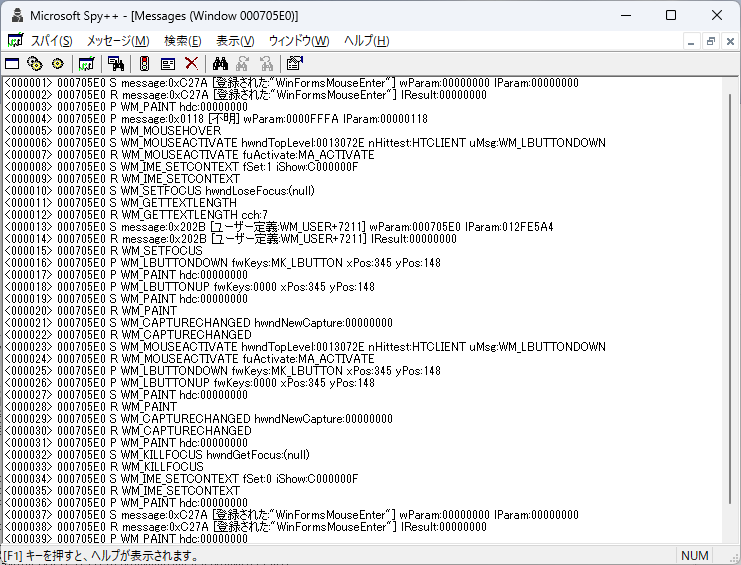Click the Spy++ app icon in title bar
The height and width of the screenshot is (565, 741).
click(x=17, y=16)
